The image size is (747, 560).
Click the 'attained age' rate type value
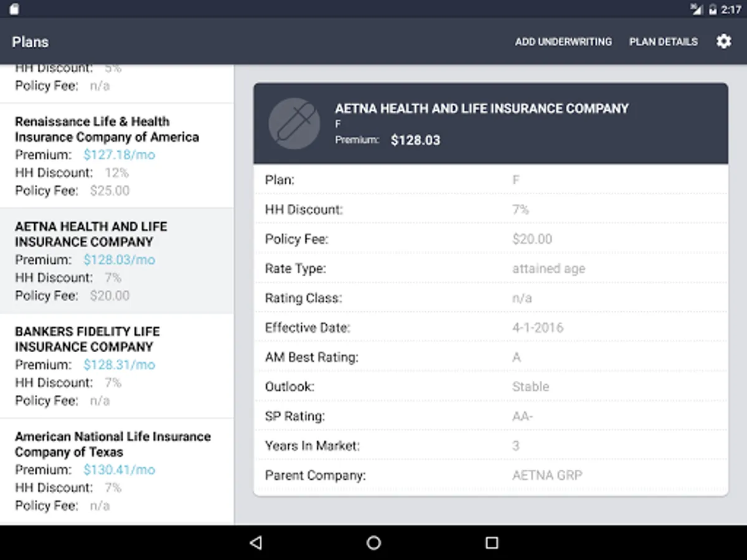[x=548, y=269]
